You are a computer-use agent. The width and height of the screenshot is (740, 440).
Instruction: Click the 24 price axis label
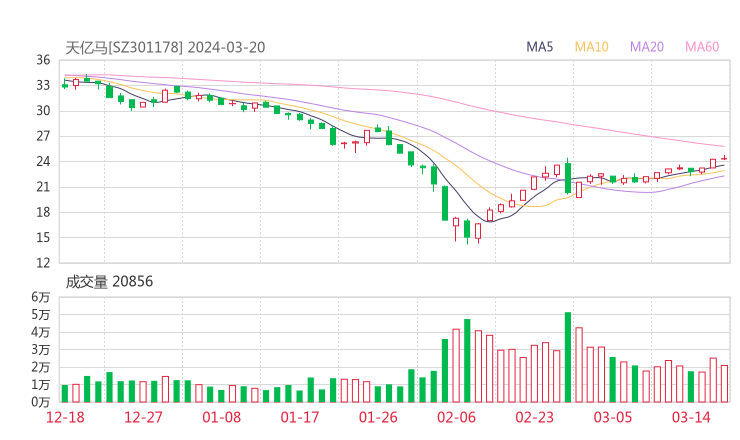43,161
